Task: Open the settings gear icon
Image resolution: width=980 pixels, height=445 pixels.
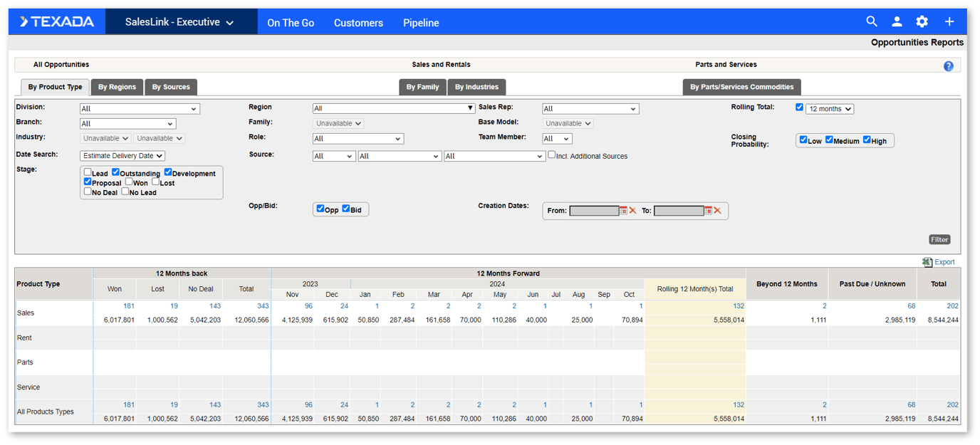Action: pos(922,21)
